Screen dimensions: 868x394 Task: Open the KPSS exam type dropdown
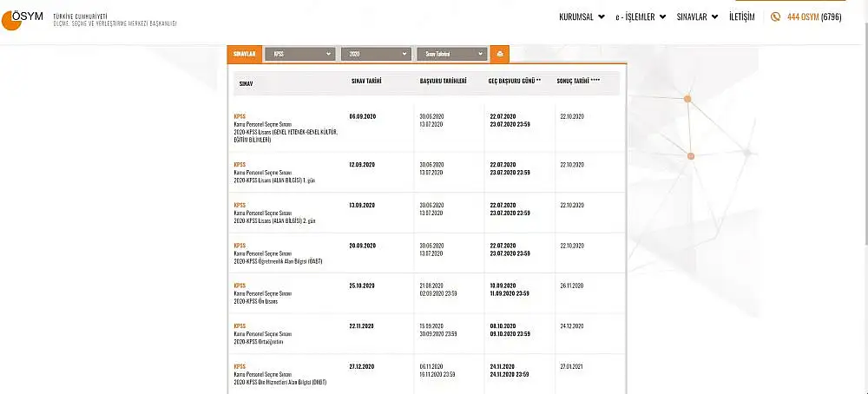[300, 54]
